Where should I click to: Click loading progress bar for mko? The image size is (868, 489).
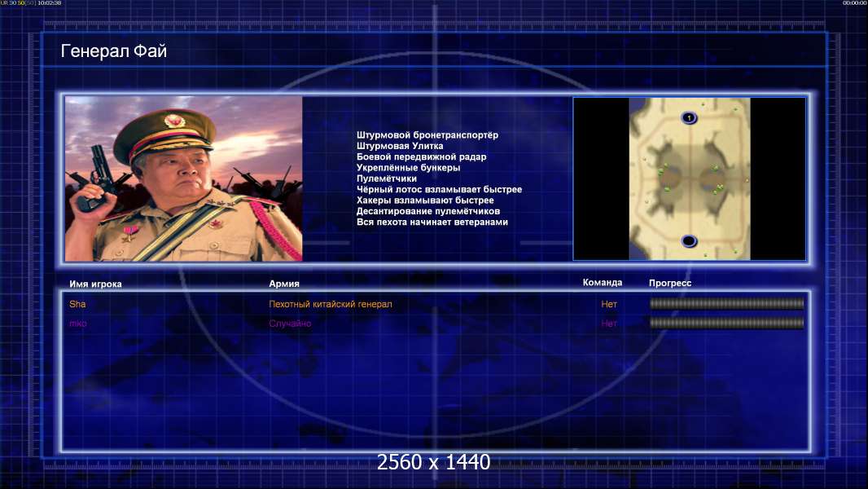pos(727,323)
